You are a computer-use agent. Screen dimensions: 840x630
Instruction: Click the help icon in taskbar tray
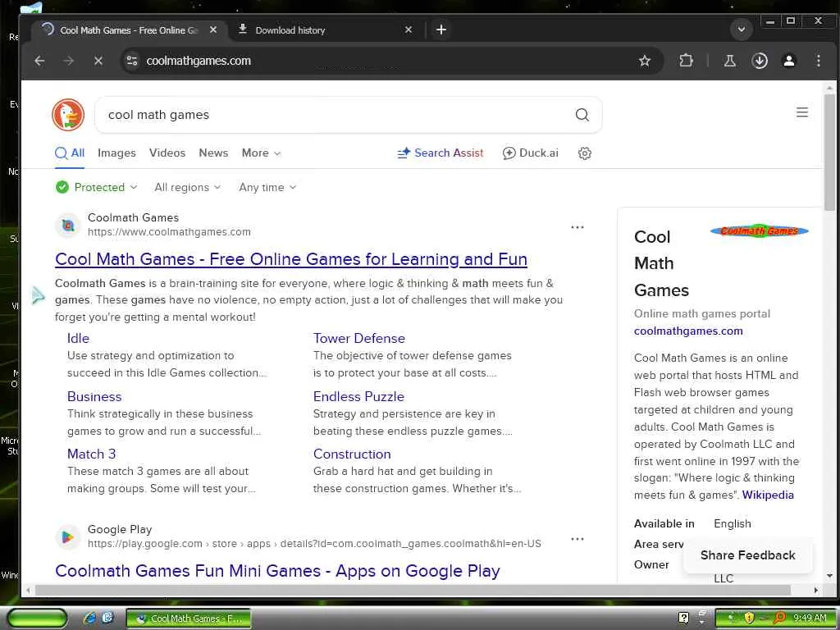683,618
